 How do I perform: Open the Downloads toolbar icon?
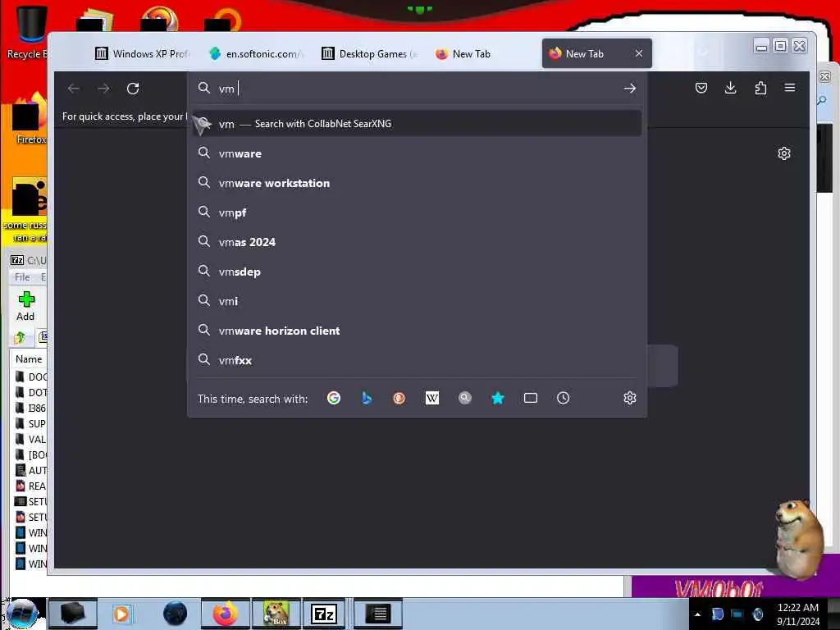click(731, 88)
